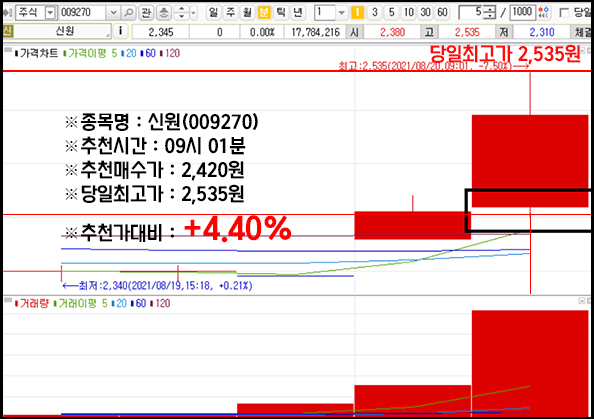Select the 60 minute interval button

442,13
